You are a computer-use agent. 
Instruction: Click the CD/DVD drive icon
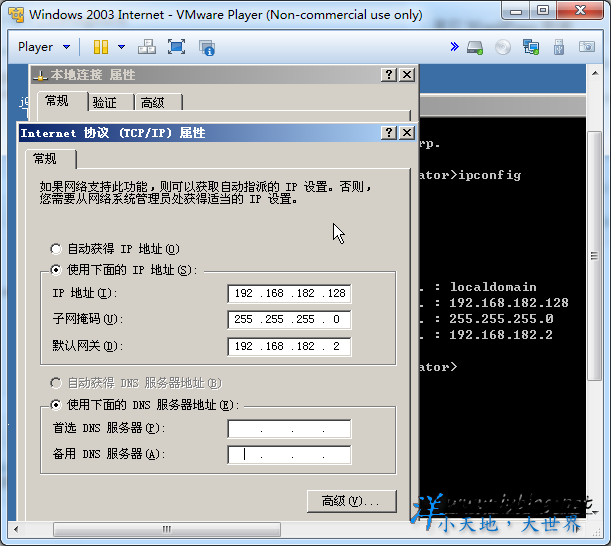point(503,48)
